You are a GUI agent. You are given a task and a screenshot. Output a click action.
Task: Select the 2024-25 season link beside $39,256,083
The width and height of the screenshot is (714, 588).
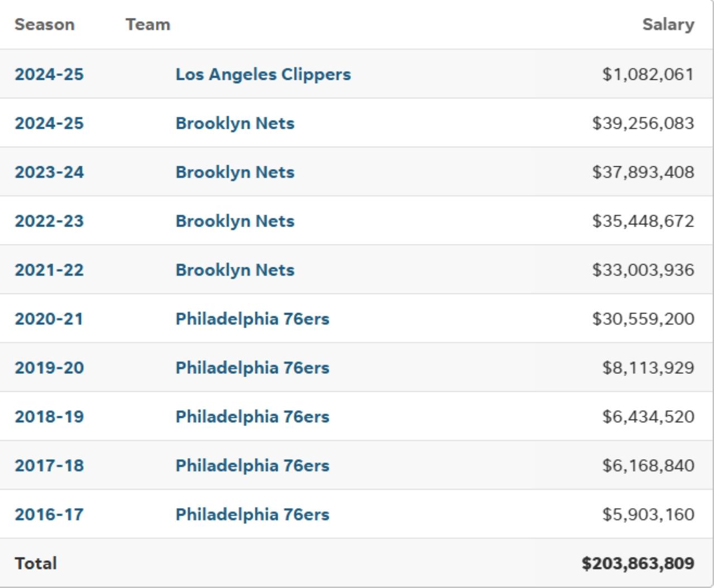49,123
